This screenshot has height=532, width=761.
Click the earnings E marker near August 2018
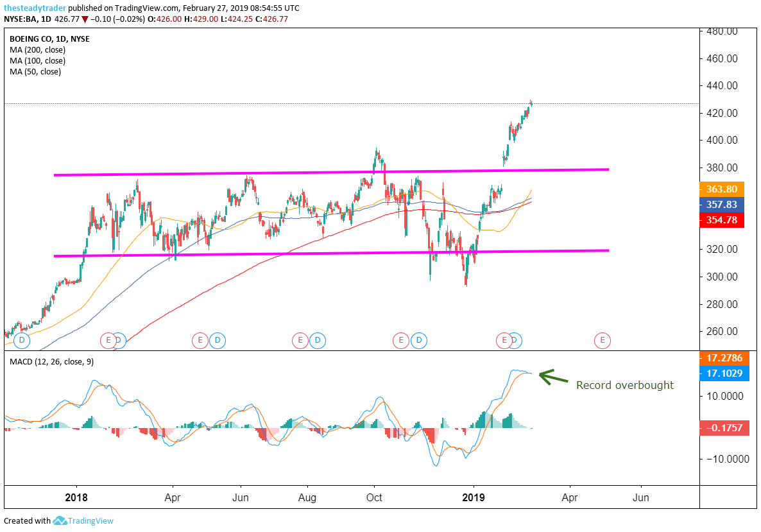(300, 340)
